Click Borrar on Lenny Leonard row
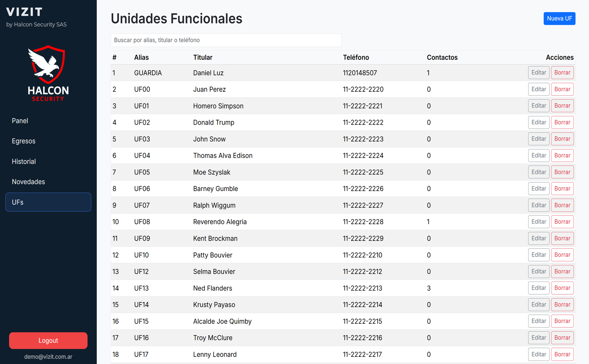The image size is (589, 364). tap(562, 354)
